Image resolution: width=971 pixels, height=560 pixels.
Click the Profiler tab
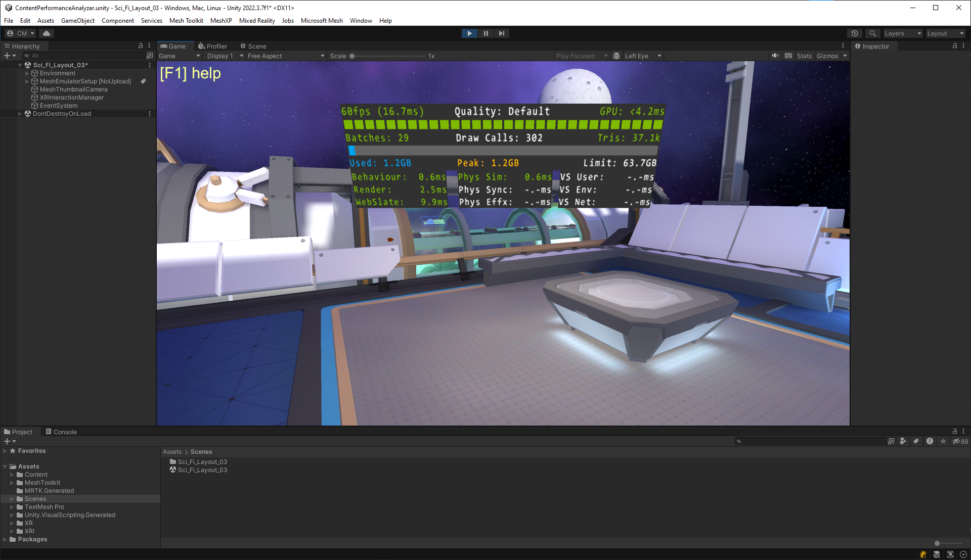(213, 46)
